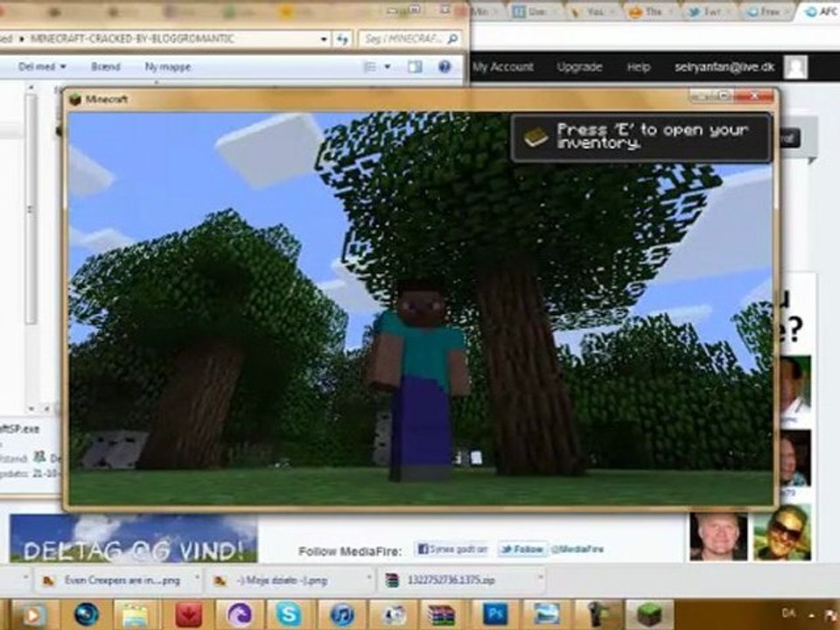
Task: Open dropdown arrow for 'Moje dzielo' download
Action: 368,578
